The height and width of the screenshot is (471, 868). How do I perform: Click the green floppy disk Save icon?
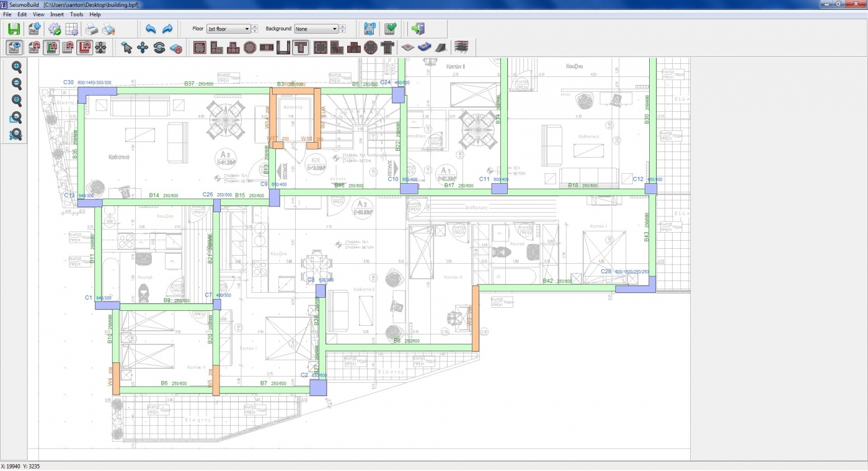14,29
